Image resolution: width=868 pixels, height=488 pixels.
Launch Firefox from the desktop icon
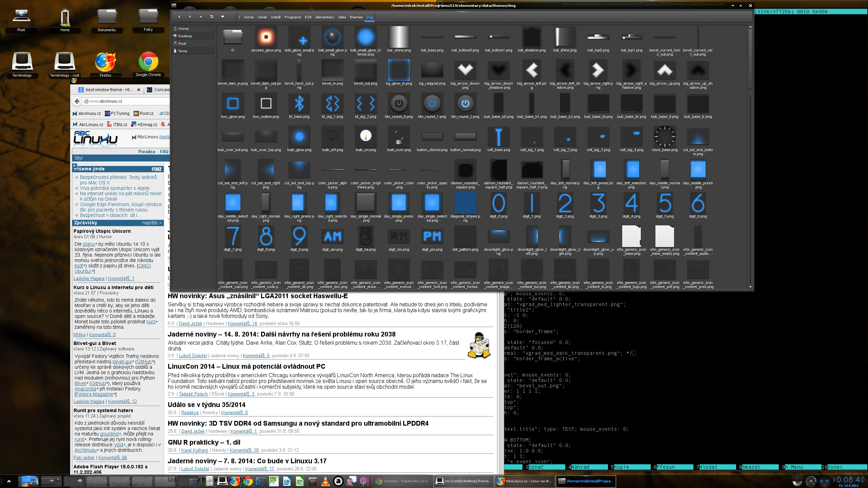coord(105,64)
